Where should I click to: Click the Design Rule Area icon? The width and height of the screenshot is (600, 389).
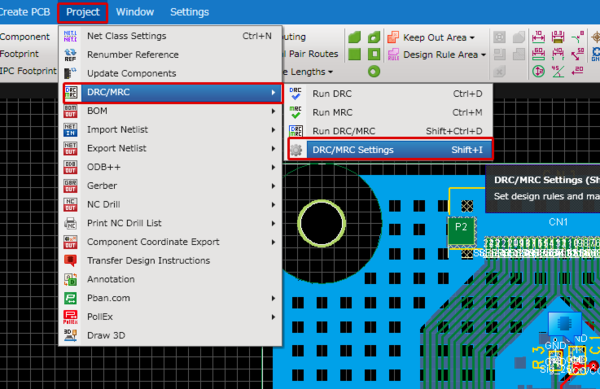(393, 54)
